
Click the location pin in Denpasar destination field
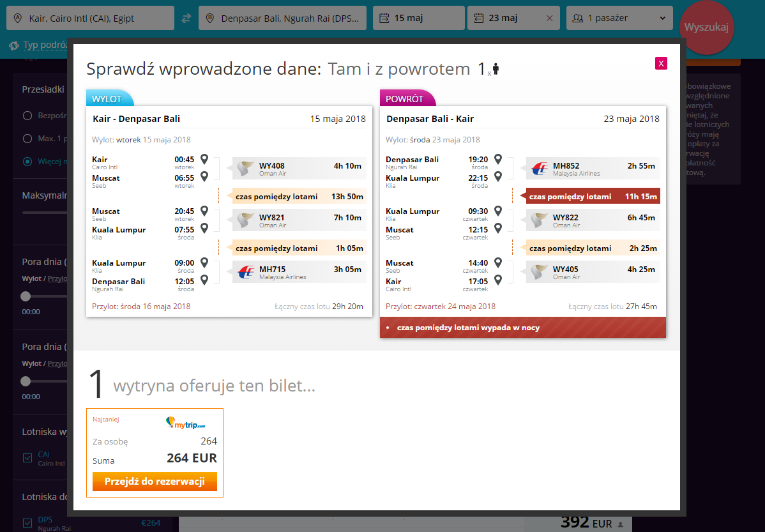(210, 18)
